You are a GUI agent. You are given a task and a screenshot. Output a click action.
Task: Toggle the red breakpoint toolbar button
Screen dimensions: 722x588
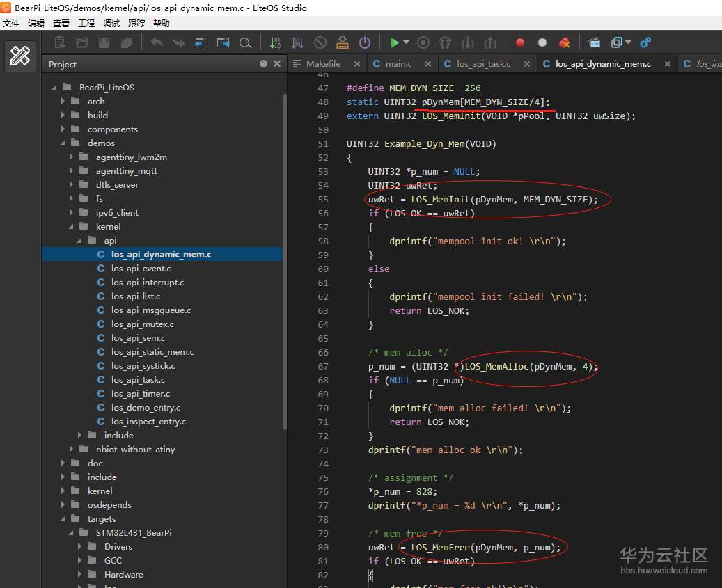point(519,42)
